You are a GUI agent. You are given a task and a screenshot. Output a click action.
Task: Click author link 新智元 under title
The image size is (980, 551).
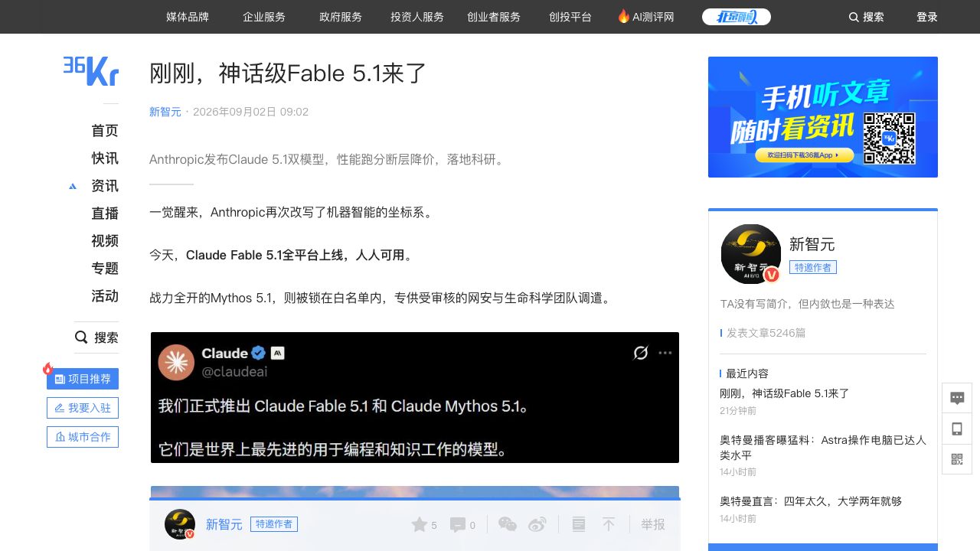[x=165, y=112]
